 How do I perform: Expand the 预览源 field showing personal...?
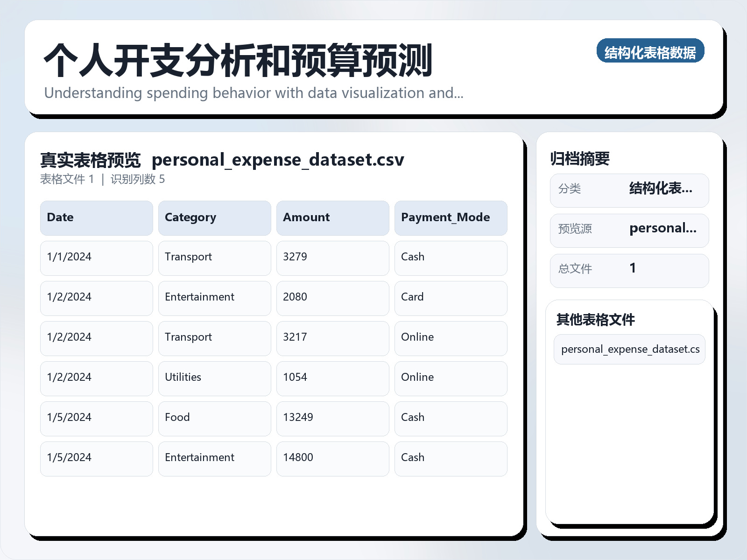pos(629,230)
